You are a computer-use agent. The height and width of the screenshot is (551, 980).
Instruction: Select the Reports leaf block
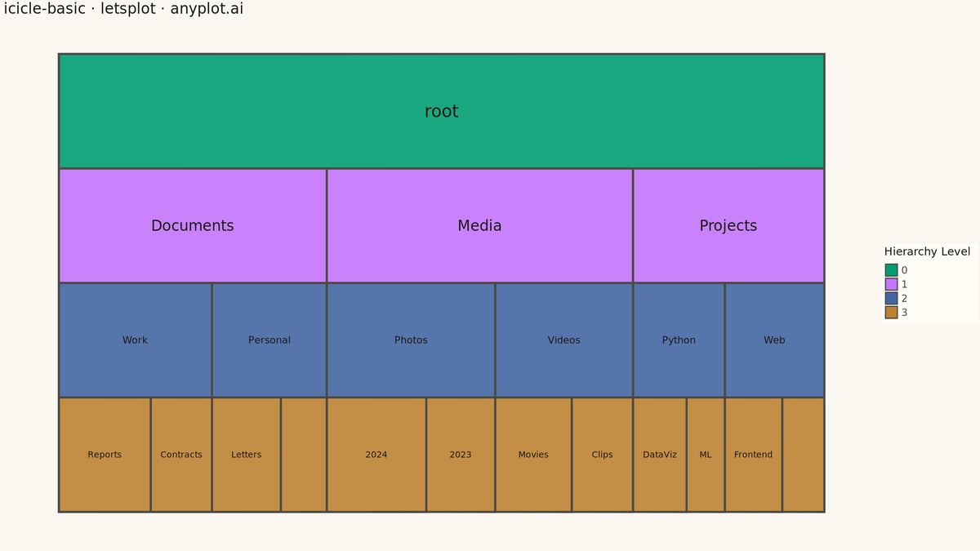coord(105,455)
